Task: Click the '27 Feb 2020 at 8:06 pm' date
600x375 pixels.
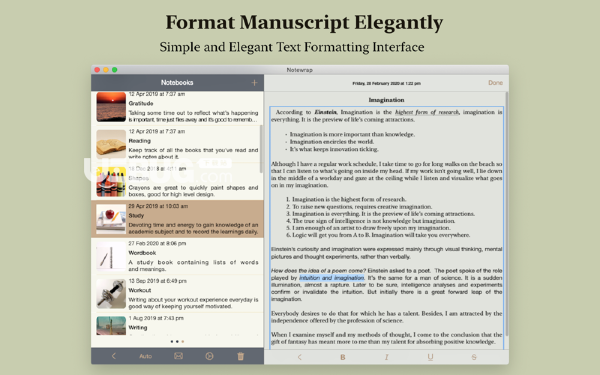Action: point(157,243)
